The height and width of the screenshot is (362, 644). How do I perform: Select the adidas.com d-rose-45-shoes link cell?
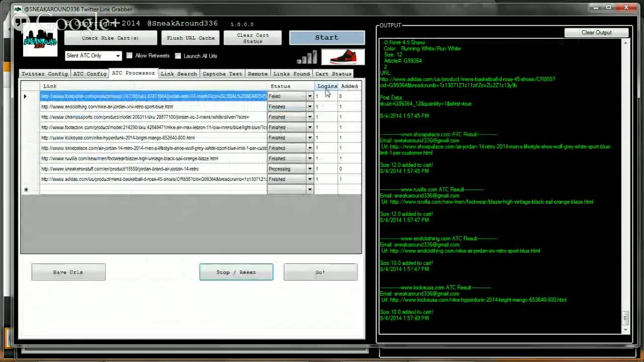(153, 179)
